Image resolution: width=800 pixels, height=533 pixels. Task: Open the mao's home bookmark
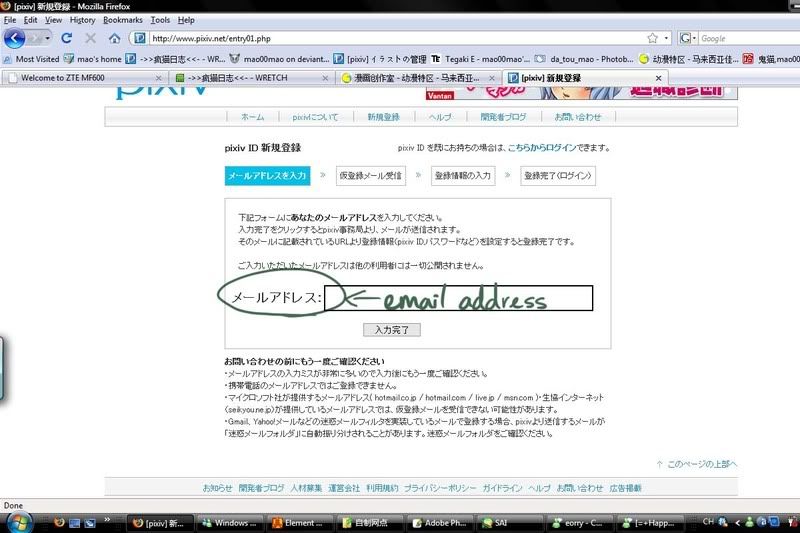[93, 59]
